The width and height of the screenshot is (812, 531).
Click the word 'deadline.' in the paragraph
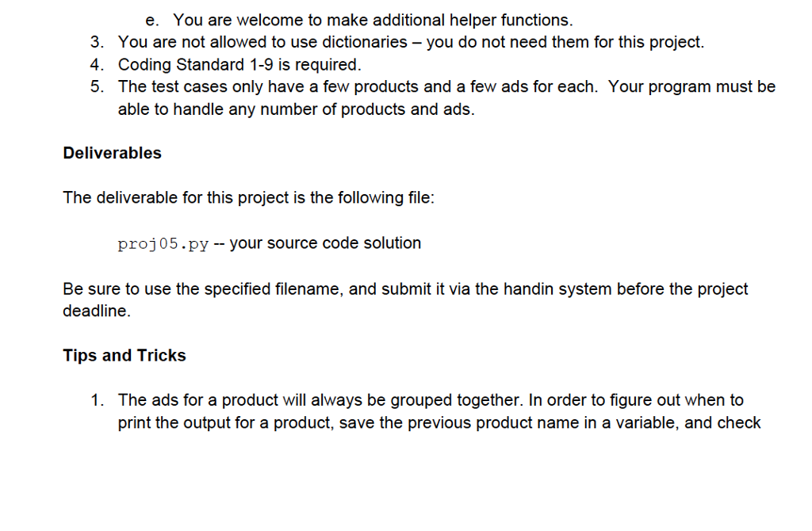(97, 311)
